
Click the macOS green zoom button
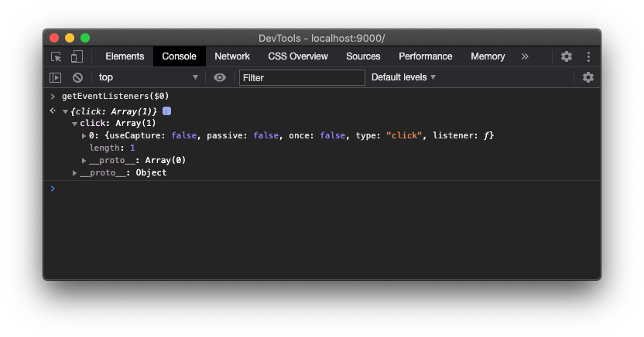85,38
